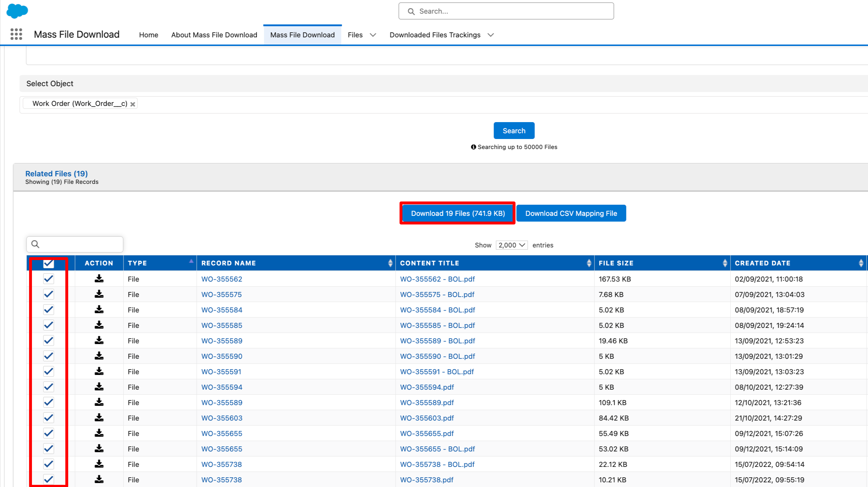Download file icon for WO-355562 row
868x487 pixels.
[99, 279]
